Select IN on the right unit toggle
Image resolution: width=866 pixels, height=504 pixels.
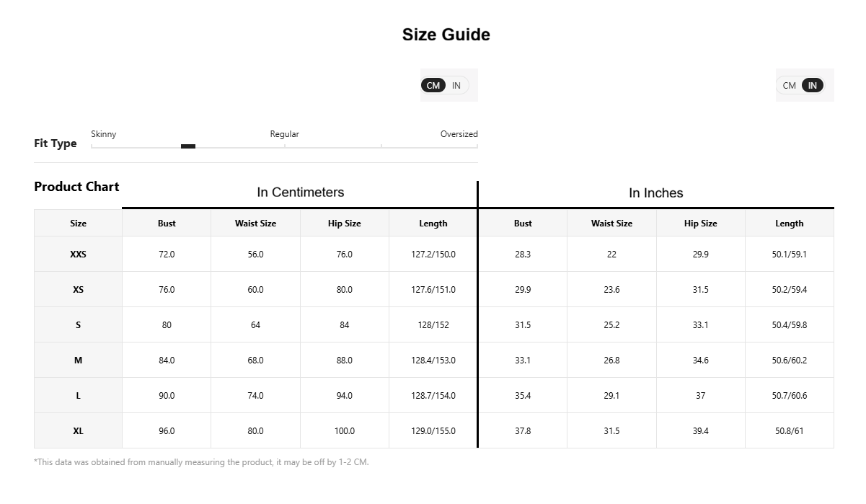[x=812, y=85]
